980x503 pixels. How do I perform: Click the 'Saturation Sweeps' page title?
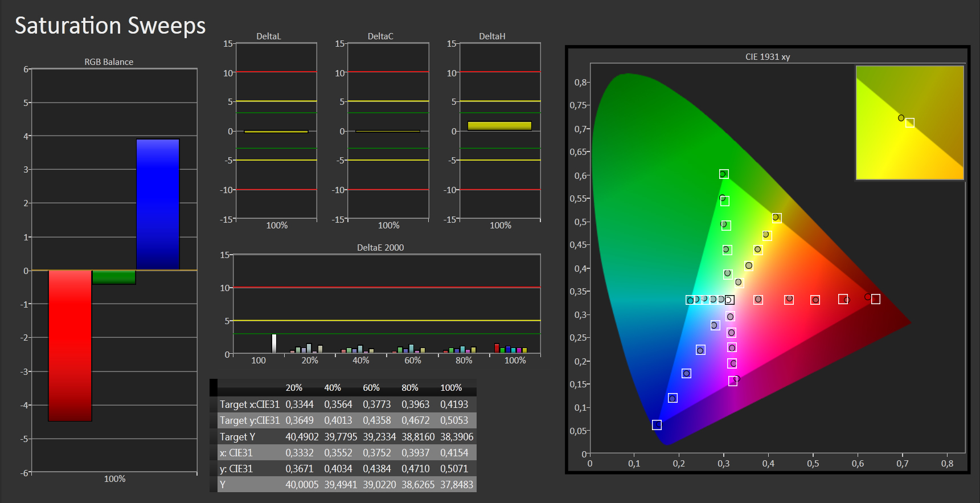click(110, 26)
